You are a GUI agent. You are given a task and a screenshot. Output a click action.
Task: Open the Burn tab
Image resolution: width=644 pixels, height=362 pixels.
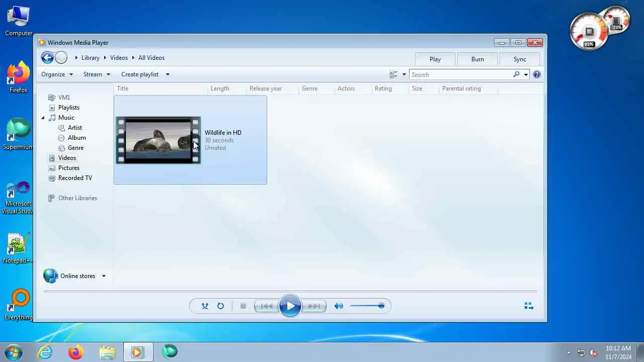coord(477,59)
